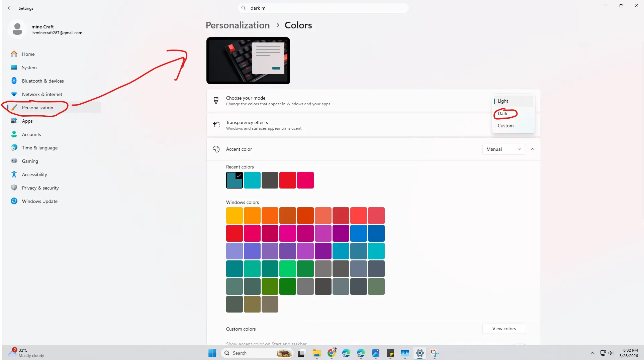Open the Home settings page
Image resolution: width=644 pixels, height=360 pixels.
tap(28, 54)
